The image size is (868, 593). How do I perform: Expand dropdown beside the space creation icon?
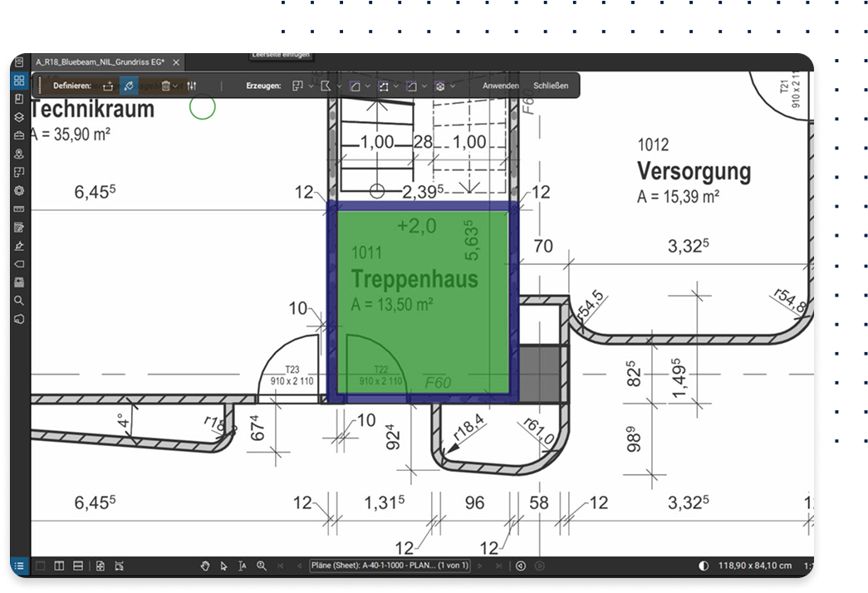pos(311,86)
